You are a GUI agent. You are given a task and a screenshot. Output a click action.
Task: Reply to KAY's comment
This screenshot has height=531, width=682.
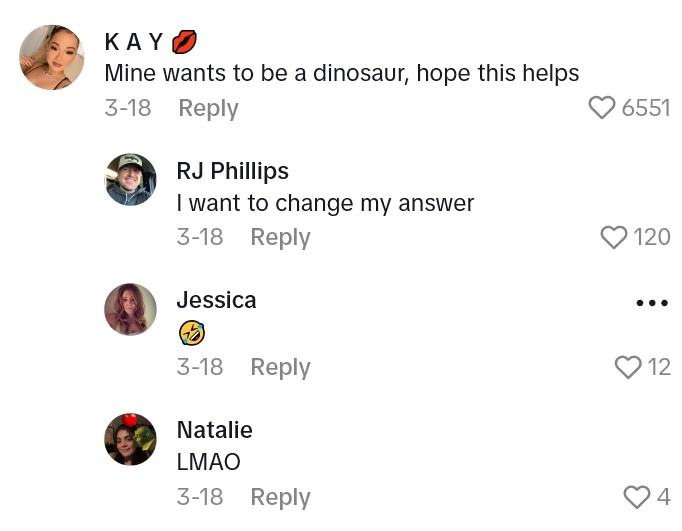(208, 108)
